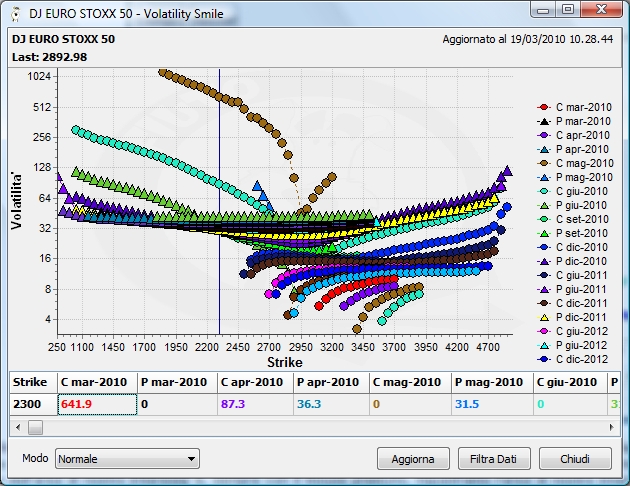Image resolution: width=630 pixels, height=486 pixels.
Task: Click the vertical strike marker line in chart
Action: (x=219, y=202)
